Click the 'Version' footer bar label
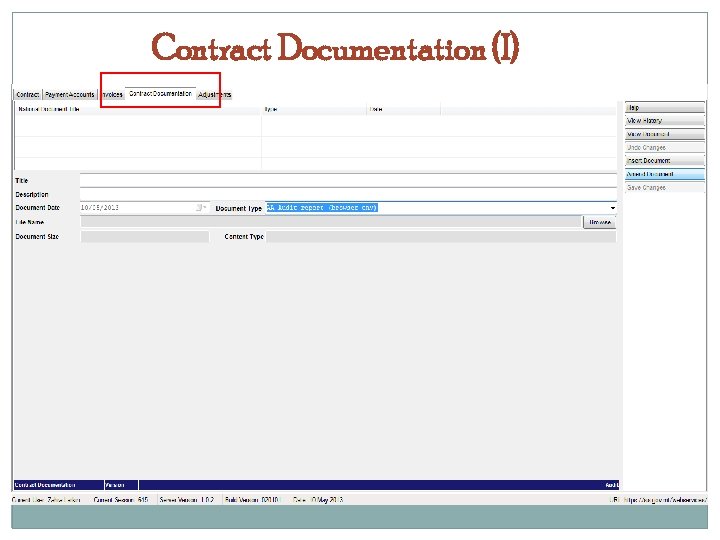Viewport: 720px width, 540px height. 115,485
